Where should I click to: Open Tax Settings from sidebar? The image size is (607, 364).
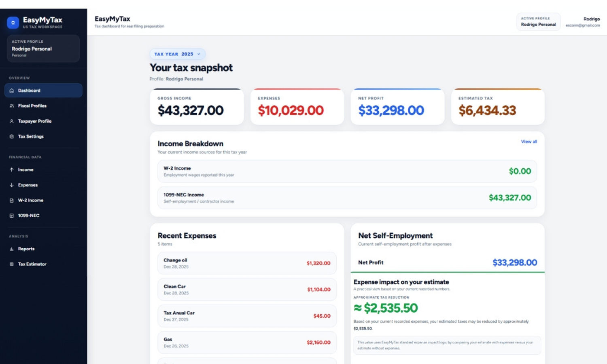pos(43,137)
